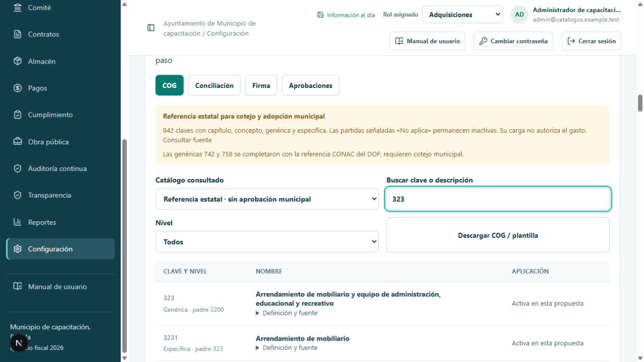
Task: Click the header Manual de usuario button
Action: (x=428, y=41)
